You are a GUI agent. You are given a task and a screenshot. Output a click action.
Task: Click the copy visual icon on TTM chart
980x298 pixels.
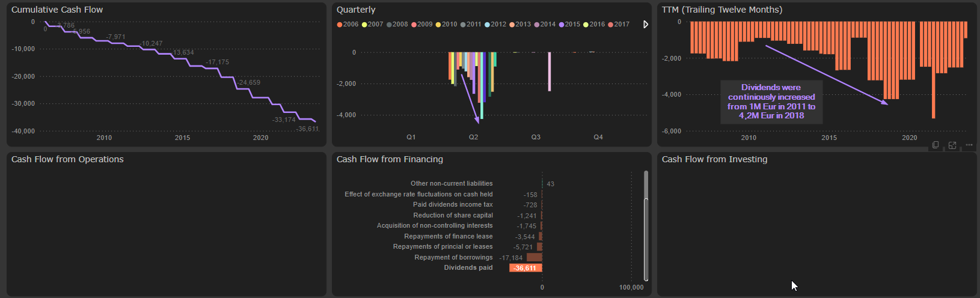pyautogui.click(x=935, y=145)
